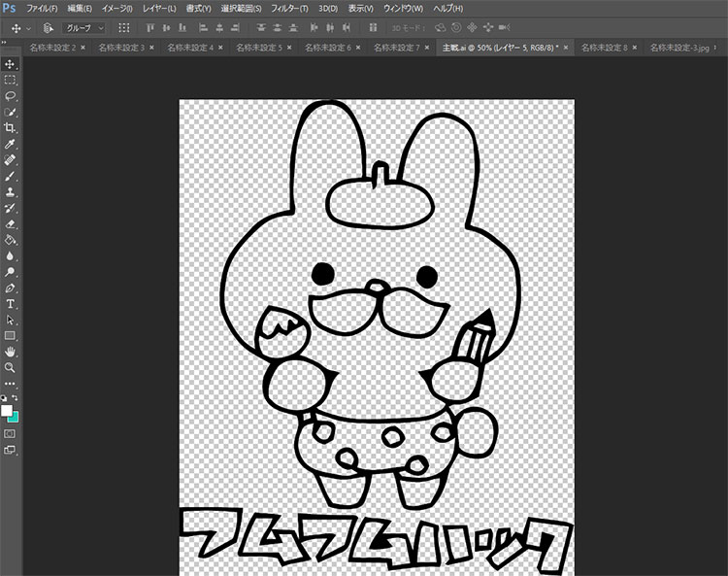The height and width of the screenshot is (576, 728).
Task: Select the History Brush tool
Action: [10, 208]
